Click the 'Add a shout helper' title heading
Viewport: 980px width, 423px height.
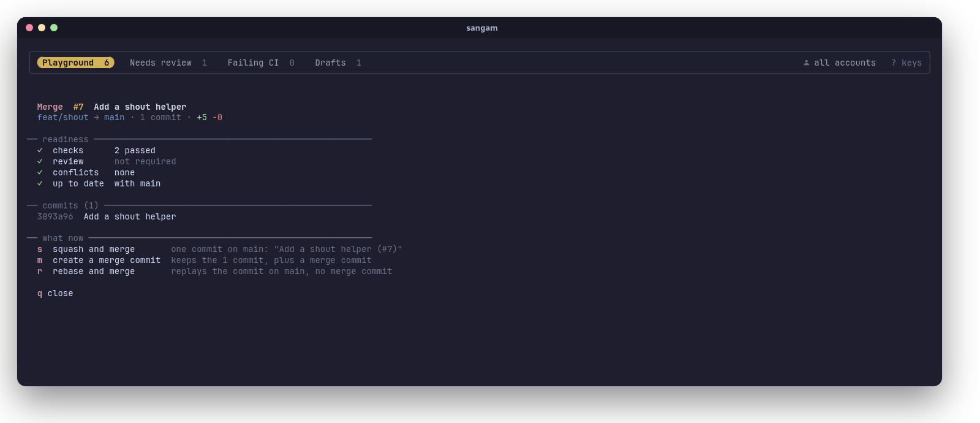(x=140, y=107)
